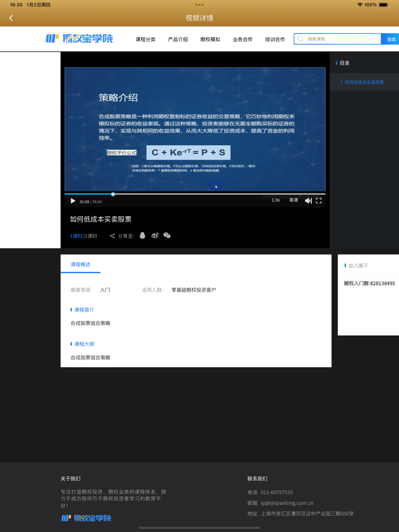Image resolution: width=399 pixels, height=532 pixels.
Task: Share to WeChat
Action: click(x=167, y=236)
